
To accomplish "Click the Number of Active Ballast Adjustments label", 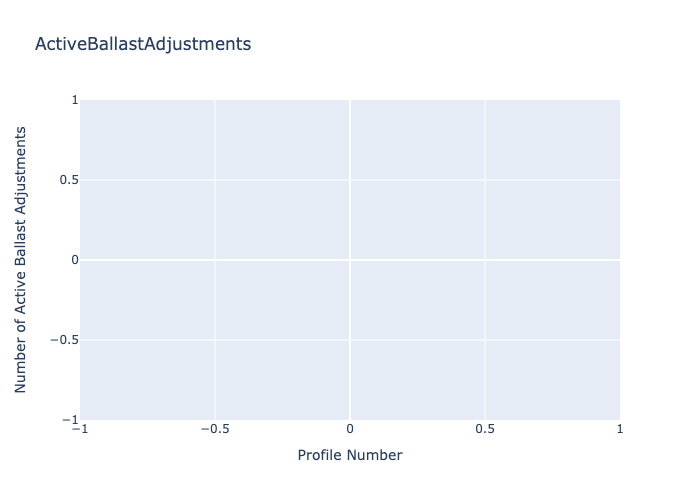I will pyautogui.click(x=21, y=259).
